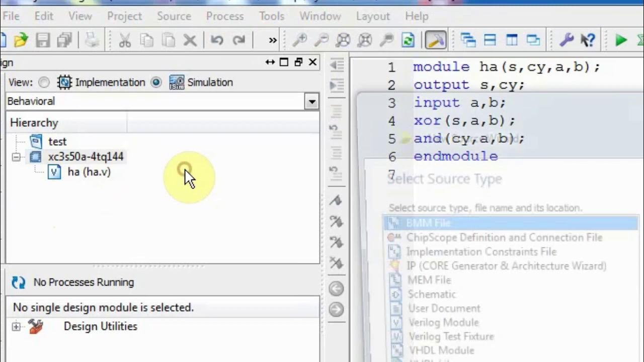This screenshot has width=644, height=362.
Task: Click the Save All icon
Action: (x=64, y=40)
